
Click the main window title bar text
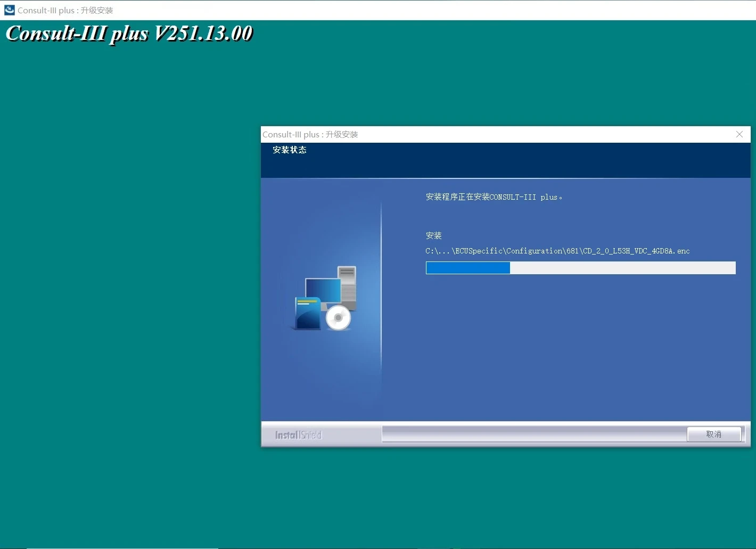[x=65, y=10]
